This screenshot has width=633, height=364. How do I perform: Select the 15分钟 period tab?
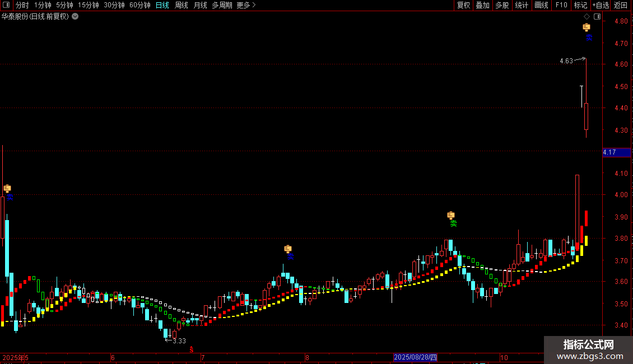pyautogui.click(x=89, y=5)
